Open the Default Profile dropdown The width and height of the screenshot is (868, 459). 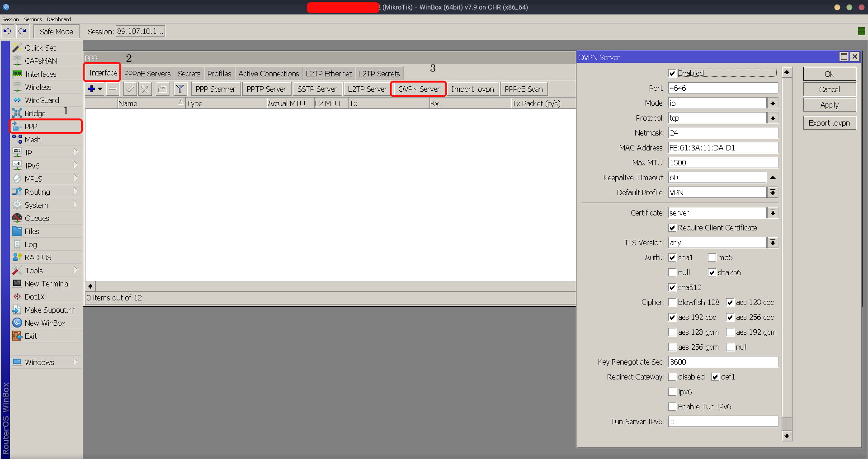[x=773, y=192]
